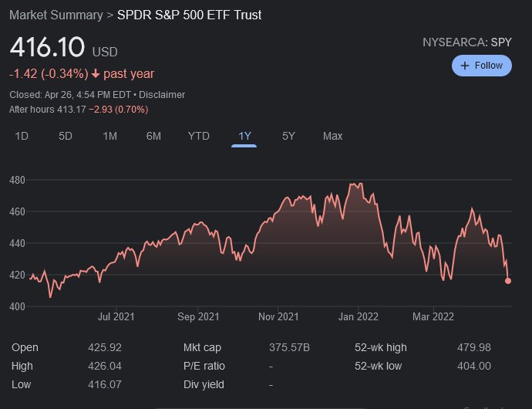Click the High value 426.04

pos(105,366)
